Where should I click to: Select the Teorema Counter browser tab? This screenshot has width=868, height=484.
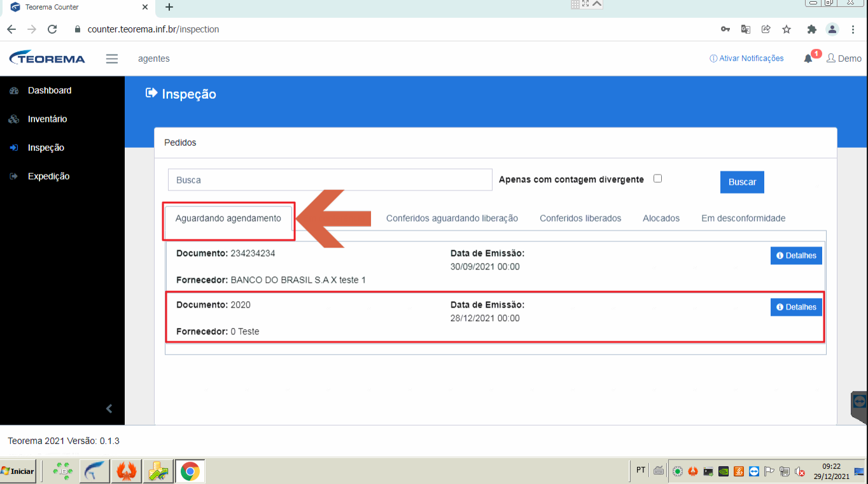79,8
